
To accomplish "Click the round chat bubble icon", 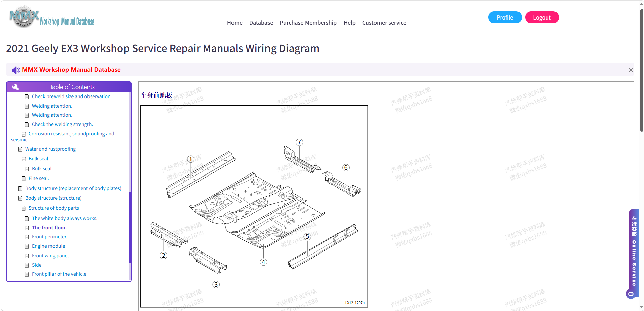I will click(631, 294).
